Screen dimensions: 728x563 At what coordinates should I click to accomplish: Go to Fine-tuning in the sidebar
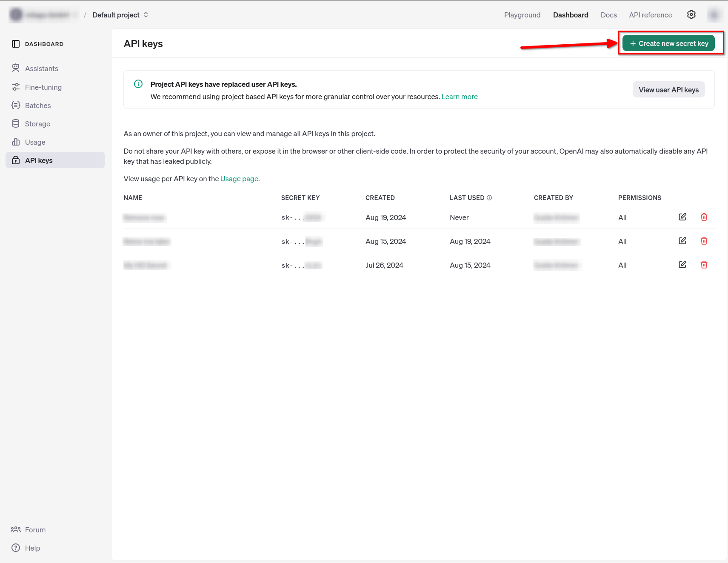click(x=43, y=87)
